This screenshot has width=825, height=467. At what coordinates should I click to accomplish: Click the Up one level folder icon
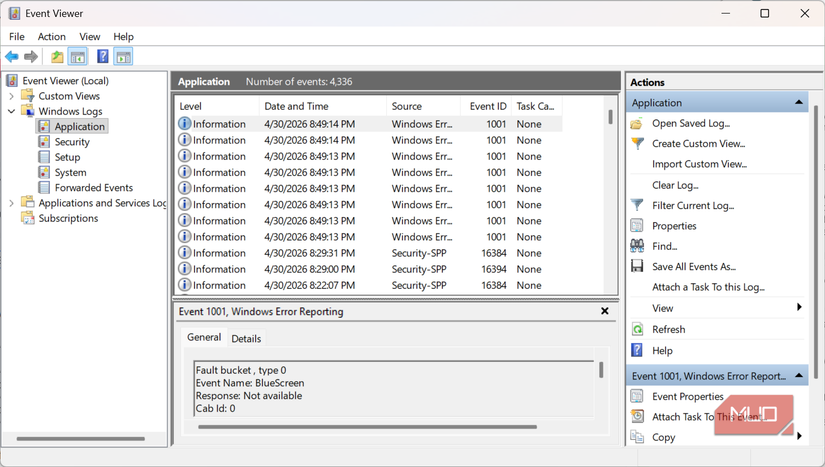tap(57, 56)
